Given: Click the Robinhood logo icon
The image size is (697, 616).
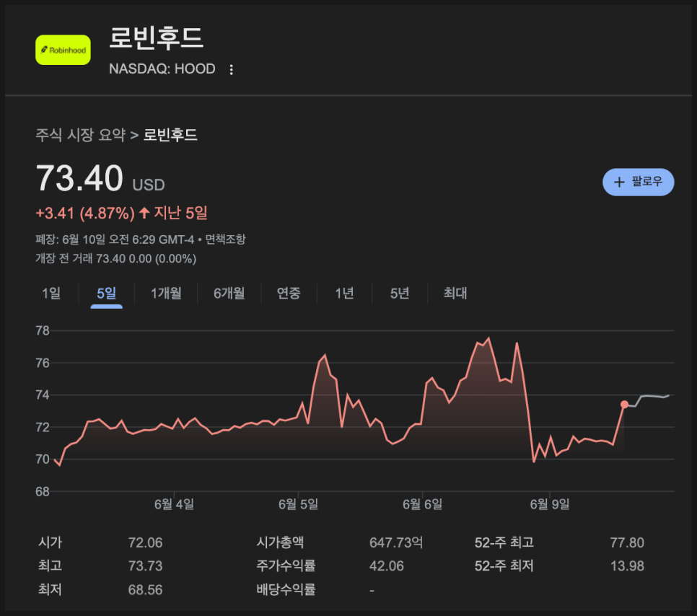Looking at the screenshot, I should (63, 50).
